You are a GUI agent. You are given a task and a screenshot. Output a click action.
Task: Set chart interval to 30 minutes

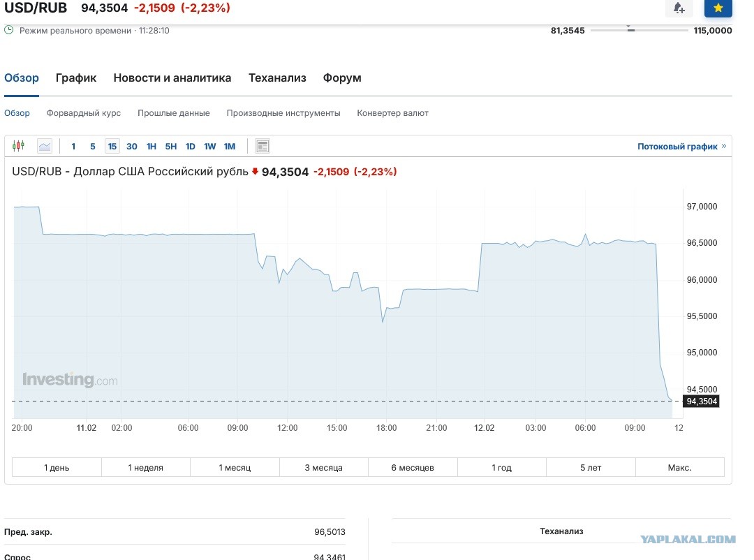[132, 146]
